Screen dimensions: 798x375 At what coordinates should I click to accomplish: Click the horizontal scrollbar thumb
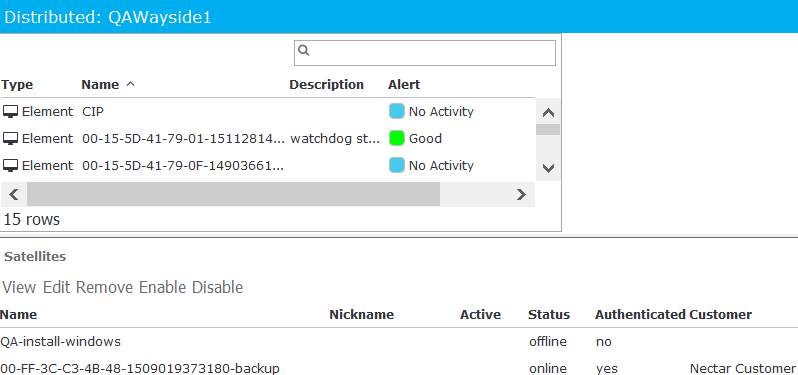[x=233, y=194]
